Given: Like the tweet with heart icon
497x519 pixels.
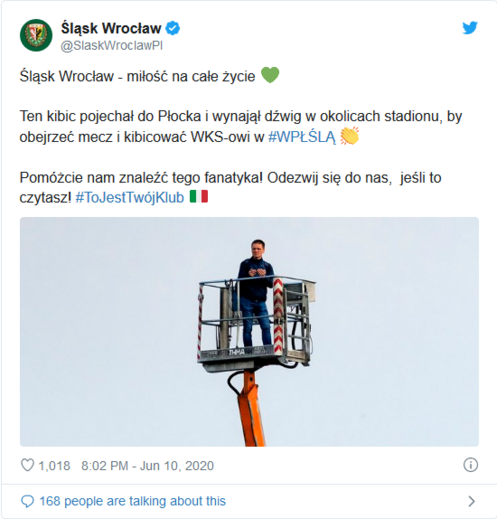Looking at the screenshot, I should click(27, 465).
